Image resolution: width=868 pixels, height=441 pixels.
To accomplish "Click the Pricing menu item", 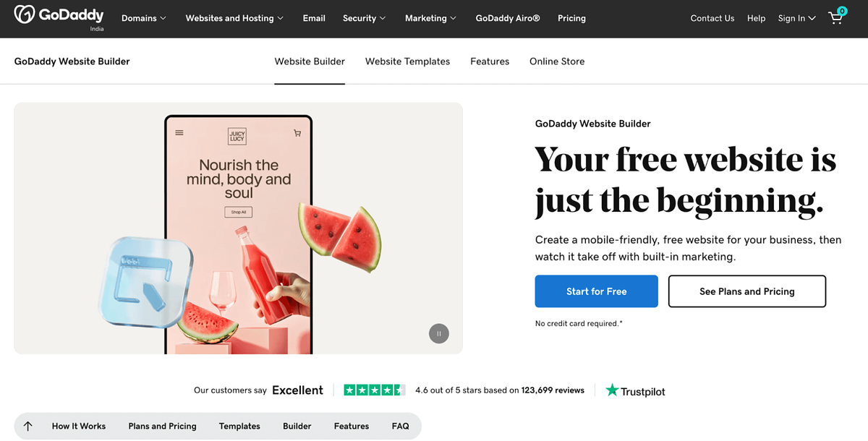I will (x=571, y=18).
